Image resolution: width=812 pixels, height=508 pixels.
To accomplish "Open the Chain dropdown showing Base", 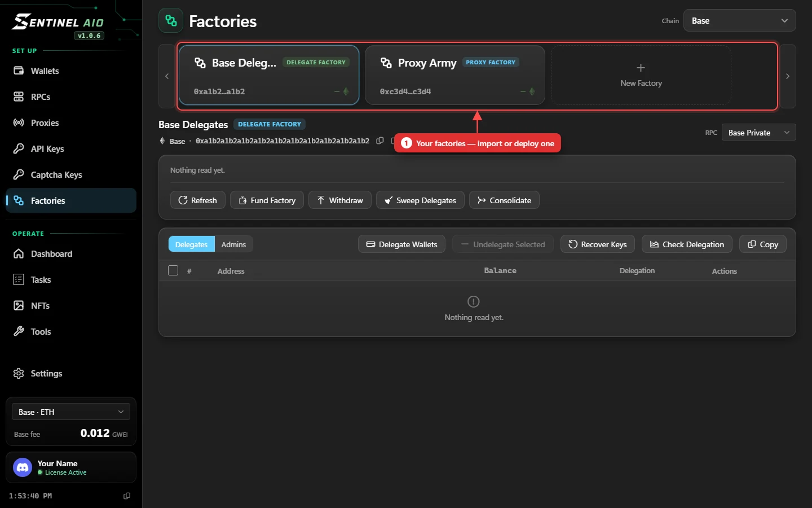I will [740, 21].
